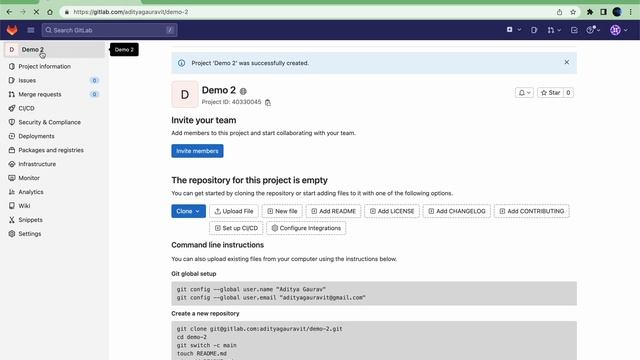
Task: Click the Demo 2 project avatar
Action: [x=184, y=94]
